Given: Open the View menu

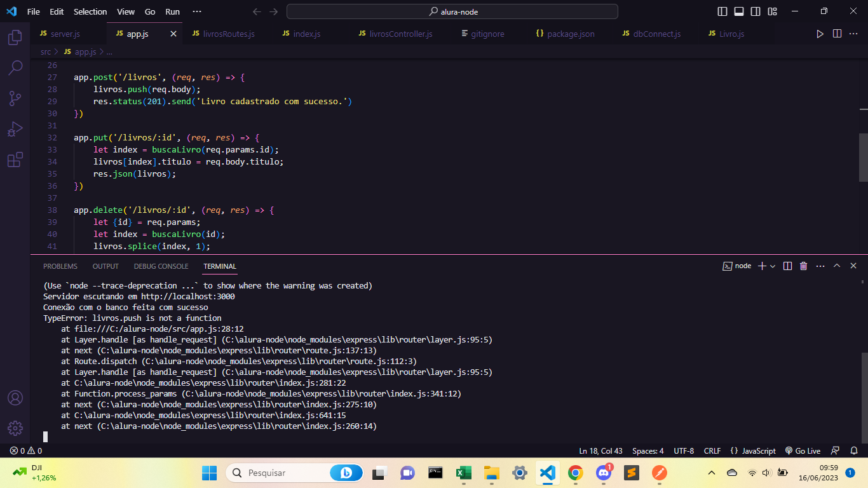Looking at the screenshot, I should 126,11.
